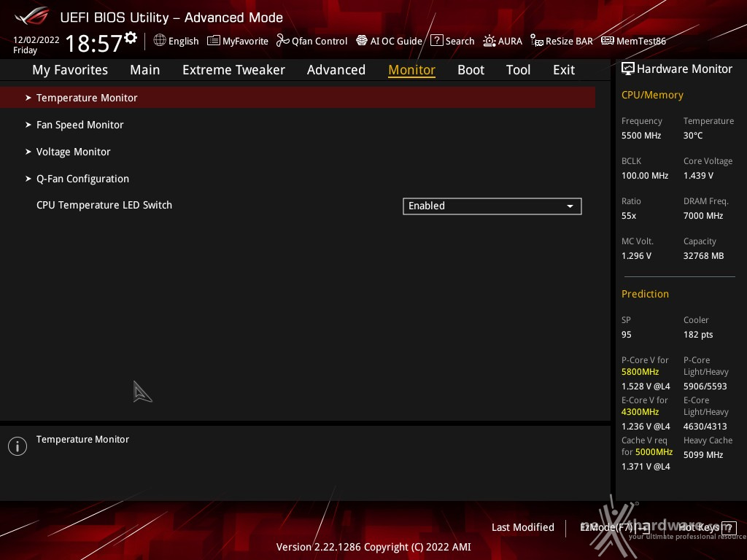Screen dimensions: 747x560
Task: Click the CPU/Memory section heading
Action: pyautogui.click(x=652, y=95)
